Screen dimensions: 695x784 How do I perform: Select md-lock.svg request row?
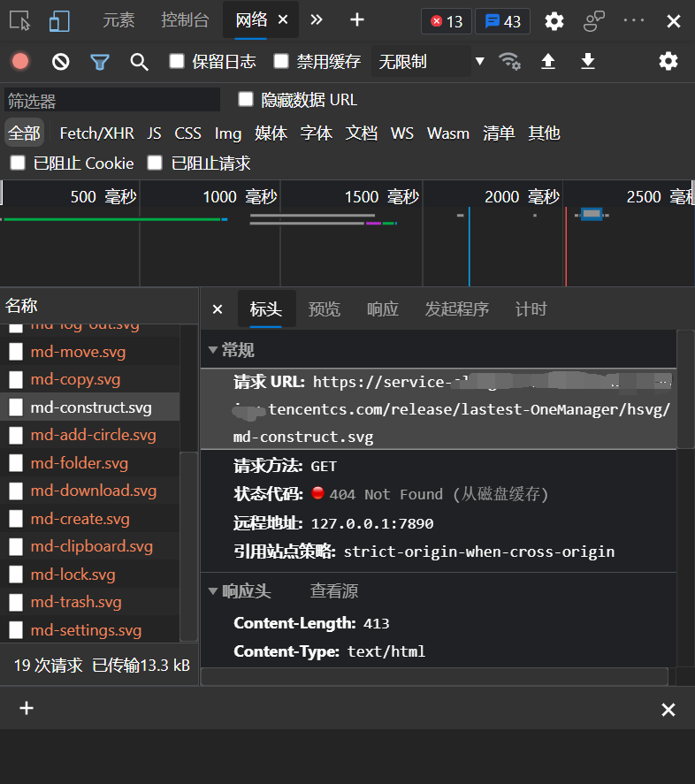pyautogui.click(x=90, y=574)
